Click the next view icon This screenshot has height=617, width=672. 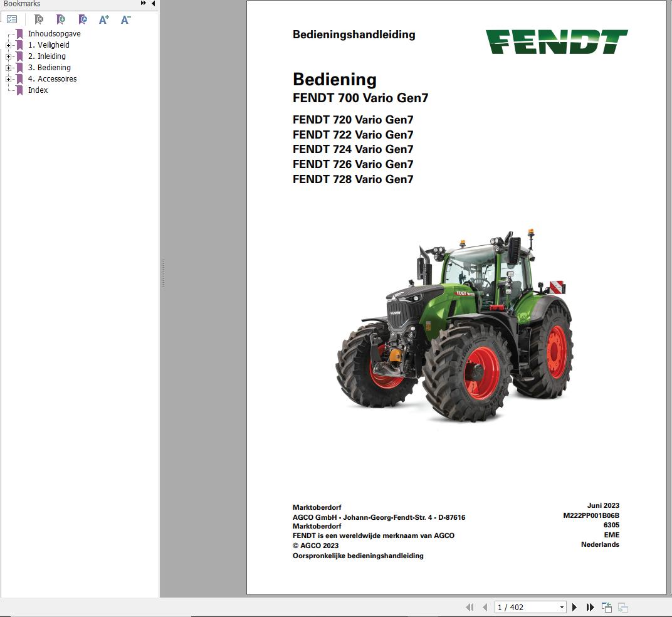click(623, 607)
